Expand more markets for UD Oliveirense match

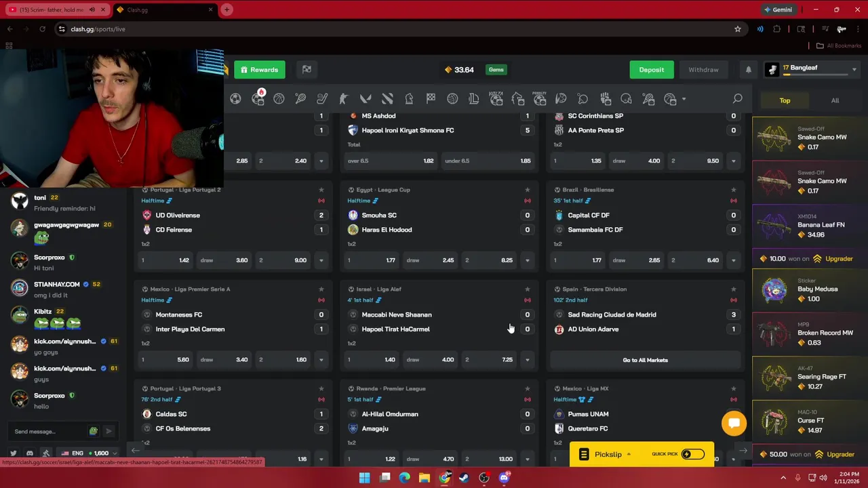click(x=321, y=260)
